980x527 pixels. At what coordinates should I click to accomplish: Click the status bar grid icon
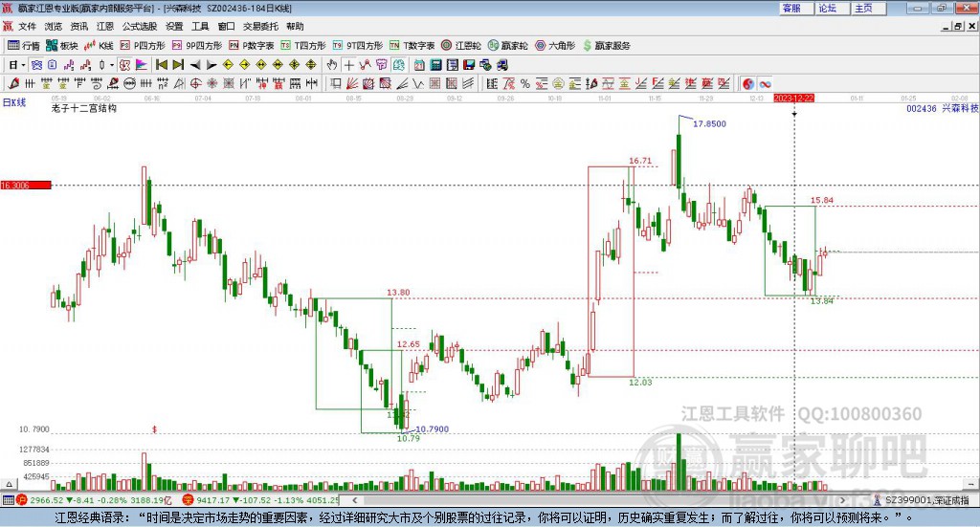(x=8, y=500)
